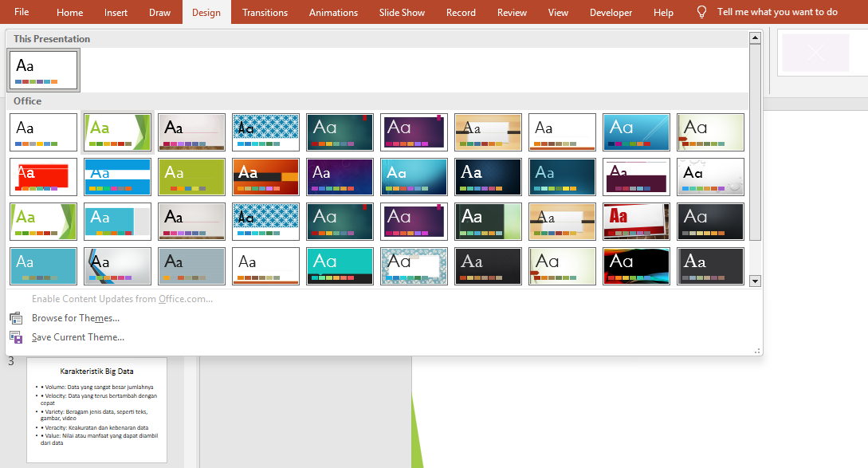This screenshot has width=868, height=468.
Task: Click Save Current Theme...
Action: coord(78,337)
